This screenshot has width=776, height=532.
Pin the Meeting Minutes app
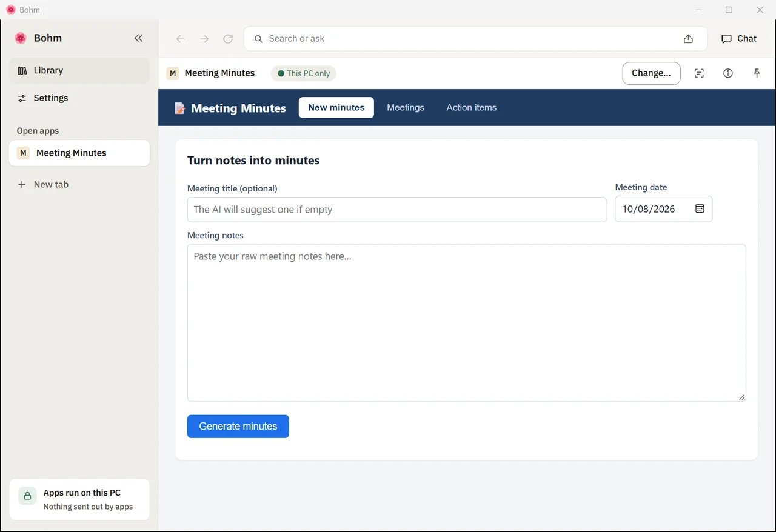(757, 73)
